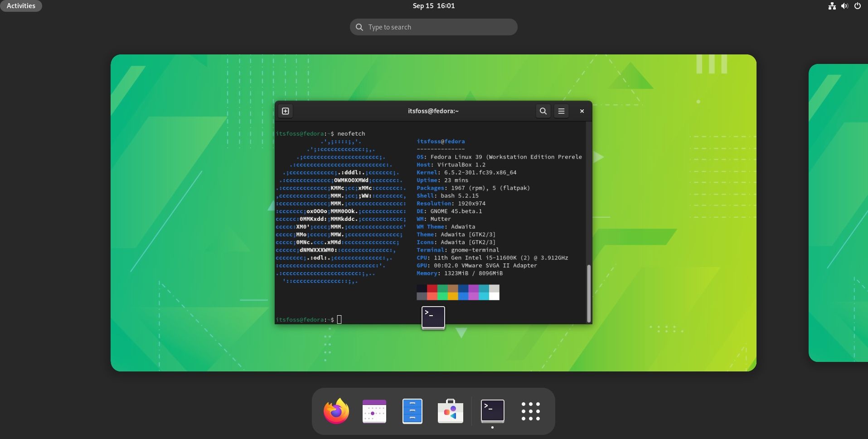The height and width of the screenshot is (439, 868).
Task: Launch GNOME Software from the dock
Action: pyautogui.click(x=450, y=411)
